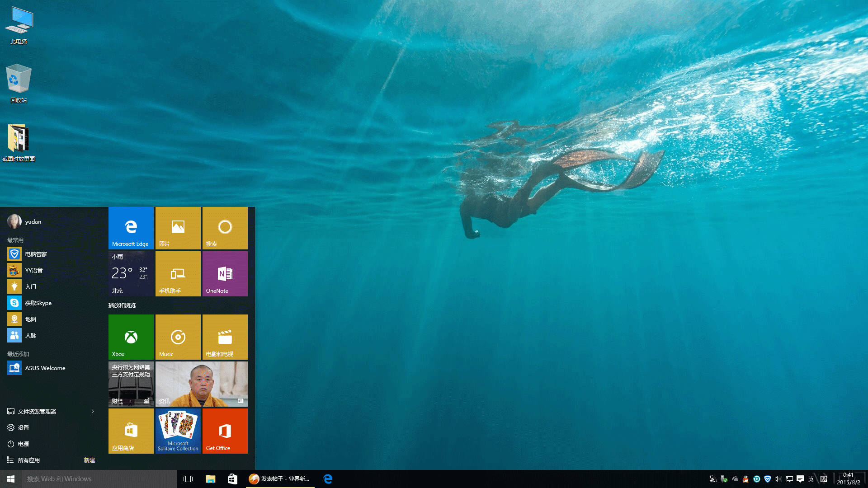This screenshot has width=868, height=488.
Task: Open the OneDrive cloud tray icon
Action: (x=735, y=479)
